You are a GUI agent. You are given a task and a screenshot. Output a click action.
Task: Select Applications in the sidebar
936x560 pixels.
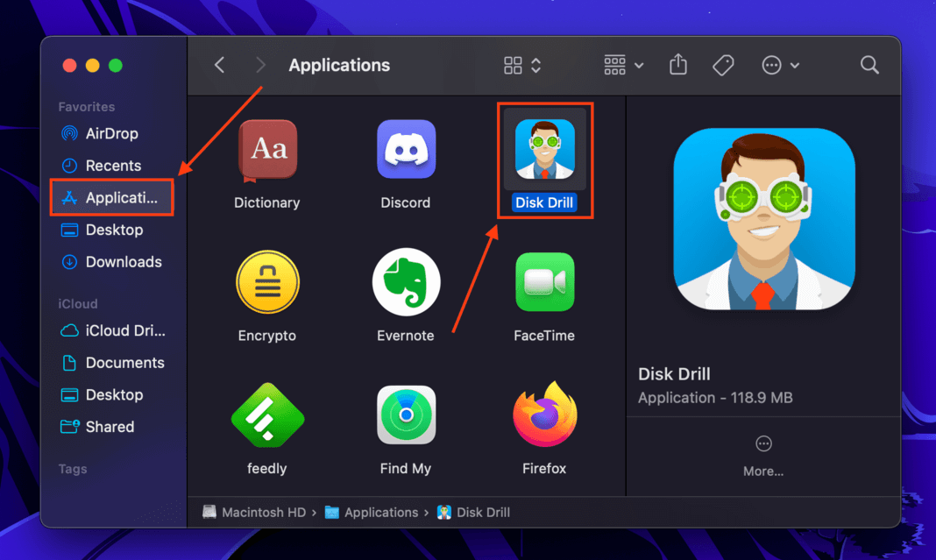coord(112,197)
